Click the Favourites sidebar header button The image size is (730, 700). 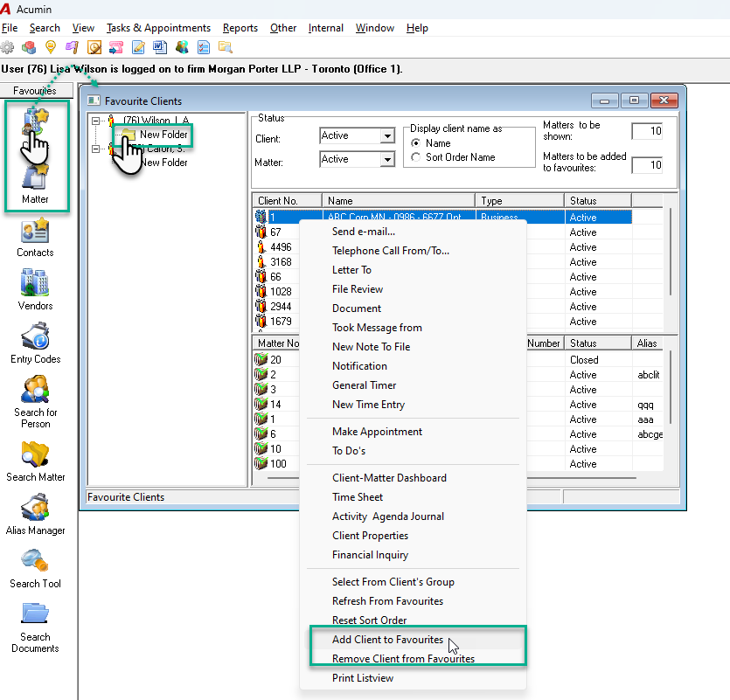point(37,90)
